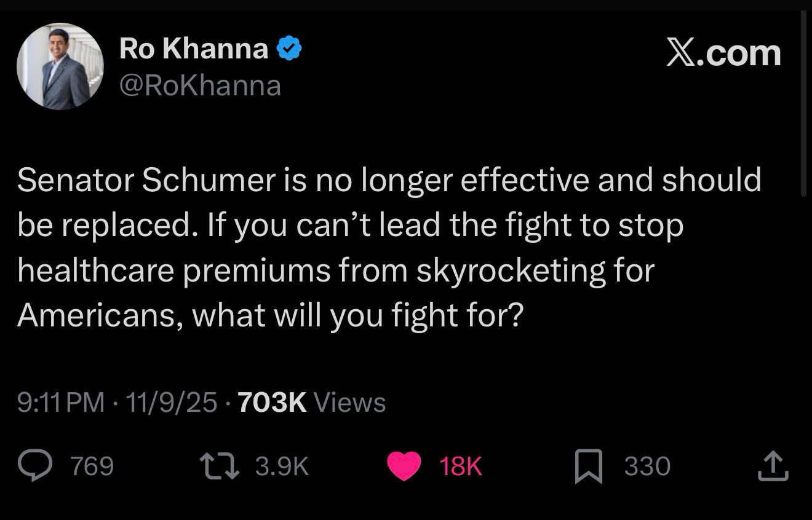
Task: Unlike the post via pink heart
Action: click(x=404, y=466)
